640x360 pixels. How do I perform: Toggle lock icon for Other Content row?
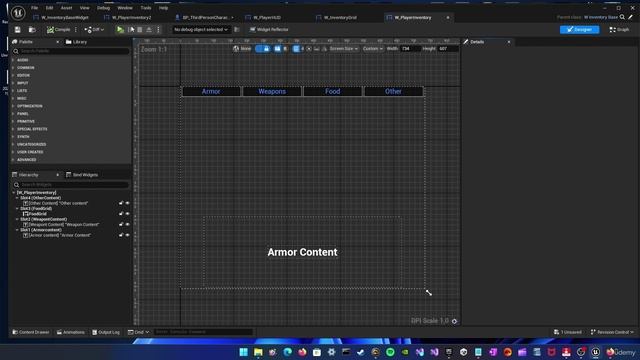tap(121, 203)
